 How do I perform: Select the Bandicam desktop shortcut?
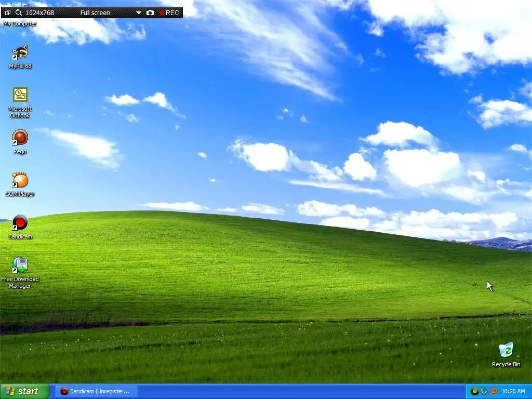tap(20, 228)
